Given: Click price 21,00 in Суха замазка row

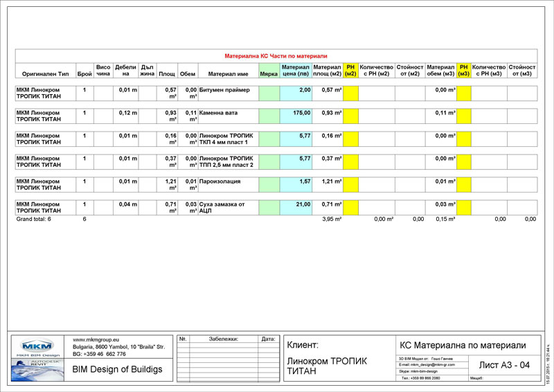Looking at the screenshot, I should tap(303, 204).
